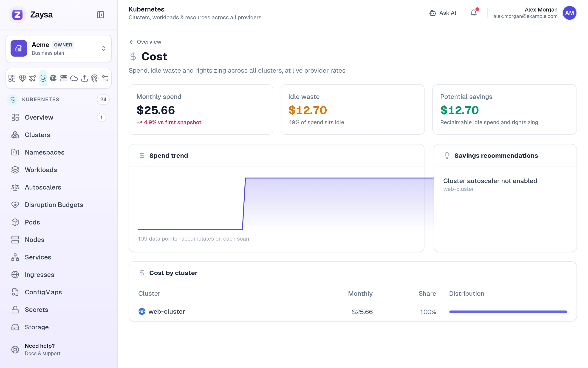Click '4.9% vs first snapshot' trend text
The width and height of the screenshot is (588, 368).
(x=172, y=122)
